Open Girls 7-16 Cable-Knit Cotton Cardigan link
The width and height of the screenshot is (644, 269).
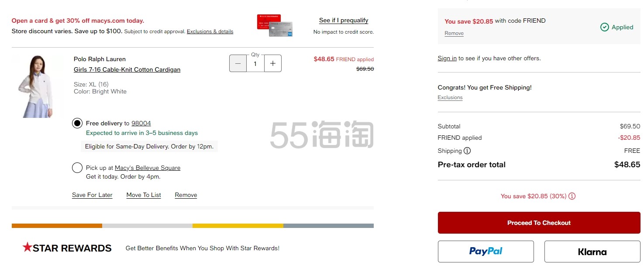coord(127,70)
